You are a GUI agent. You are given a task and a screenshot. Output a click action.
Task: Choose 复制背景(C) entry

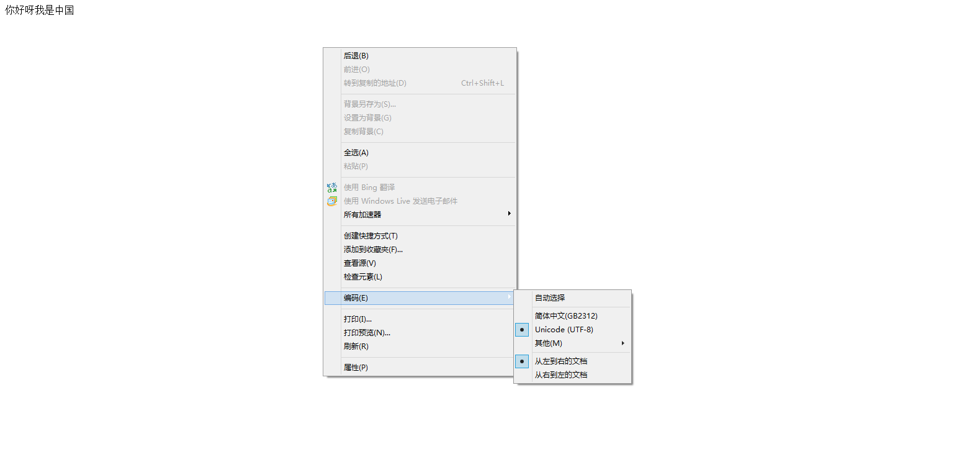click(x=420, y=132)
